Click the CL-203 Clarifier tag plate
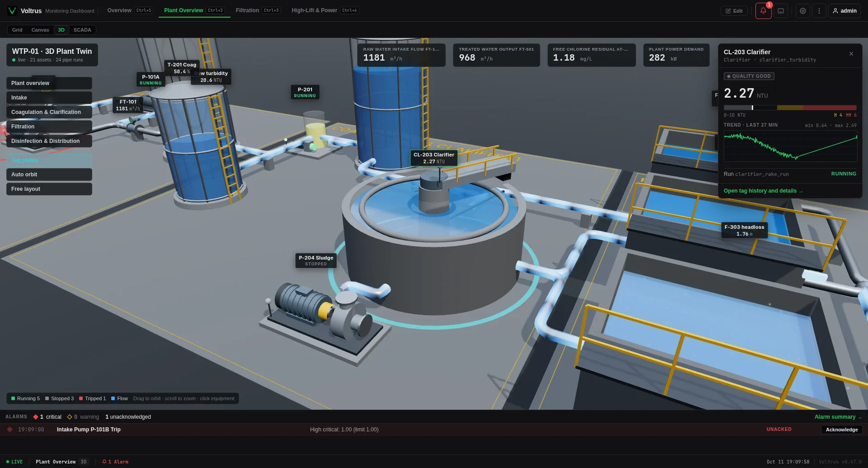 (x=434, y=158)
